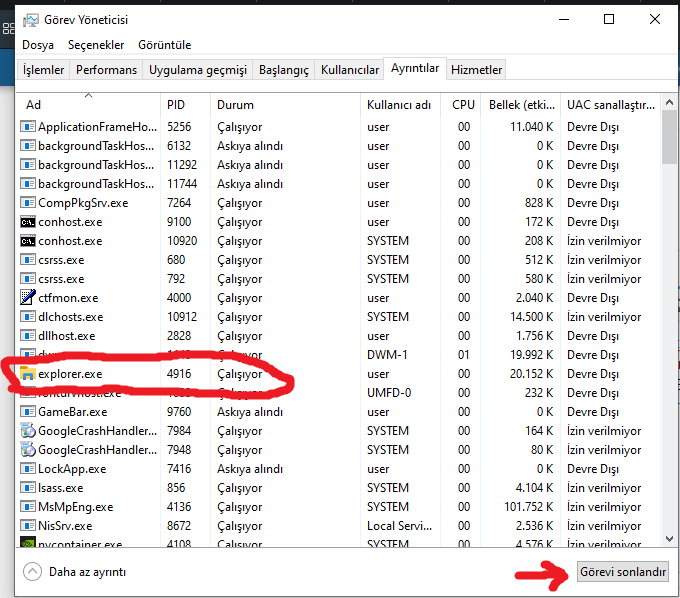Click the ctfmon.exe pen icon

[28, 297]
